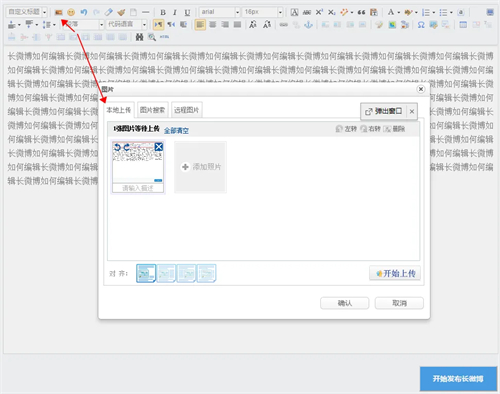Screen dimensions: 500x394
Task: Open the unordered list dropdown arrow
Action: point(451,13)
